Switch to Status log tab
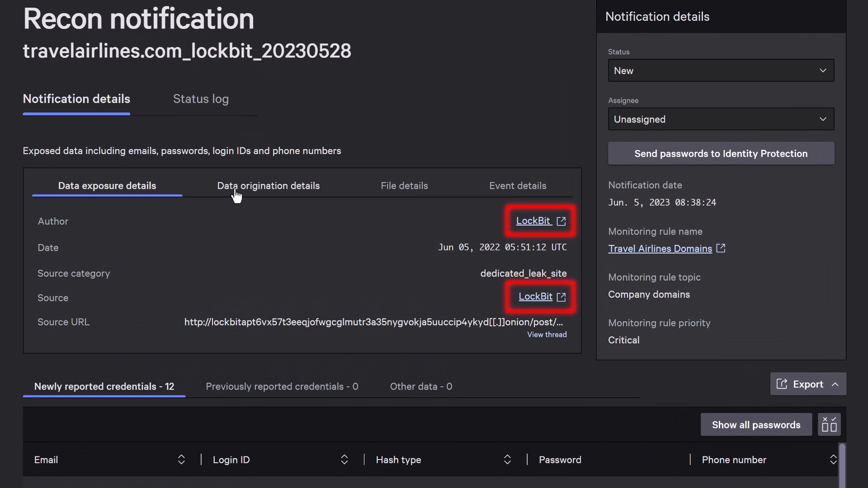The width and height of the screenshot is (868, 488). click(201, 99)
